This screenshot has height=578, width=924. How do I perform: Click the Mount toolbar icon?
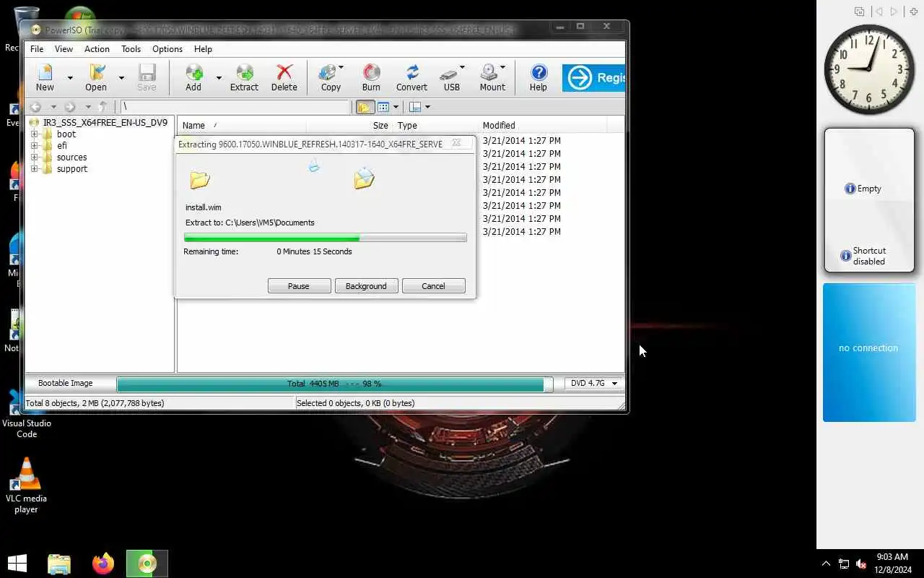click(x=492, y=77)
